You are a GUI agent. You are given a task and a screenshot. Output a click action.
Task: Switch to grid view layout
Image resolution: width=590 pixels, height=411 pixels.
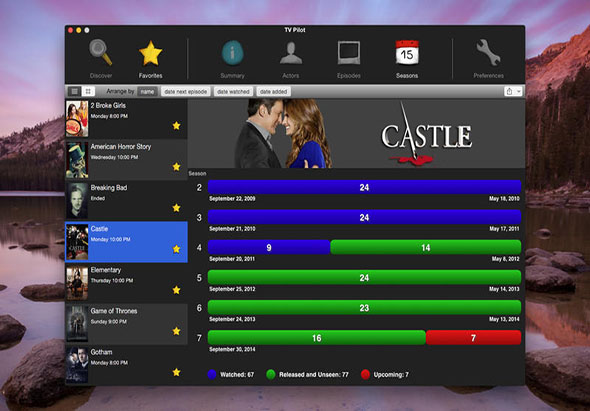click(88, 91)
